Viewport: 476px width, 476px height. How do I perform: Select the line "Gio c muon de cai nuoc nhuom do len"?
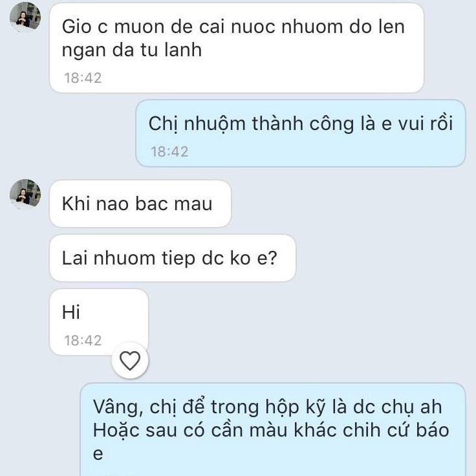[233, 27]
